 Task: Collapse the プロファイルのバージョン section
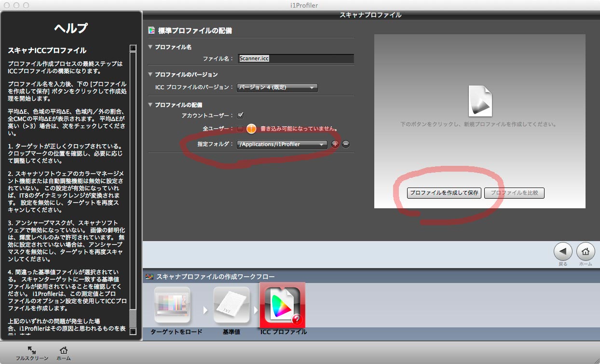pos(150,75)
